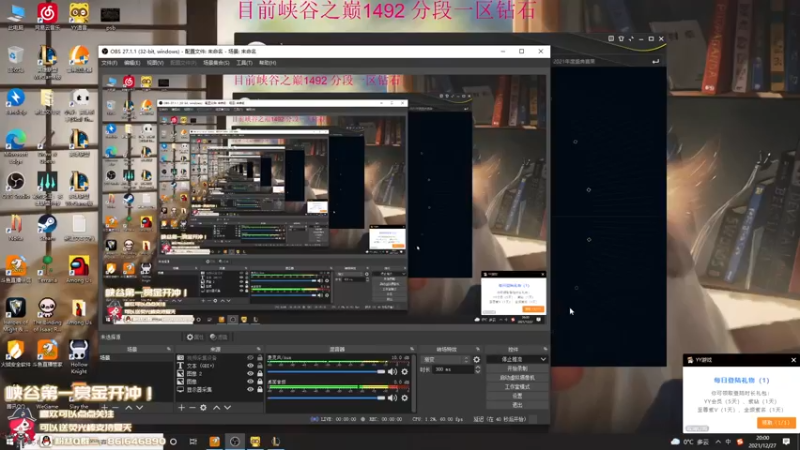Move selected source down
The width and height of the screenshot is (800, 450).
[228, 408]
